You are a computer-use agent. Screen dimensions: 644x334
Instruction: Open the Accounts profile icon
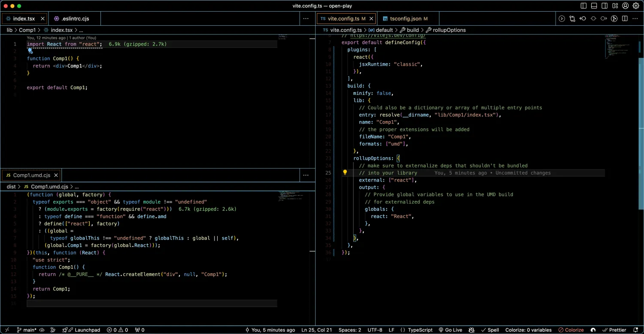[626, 6]
